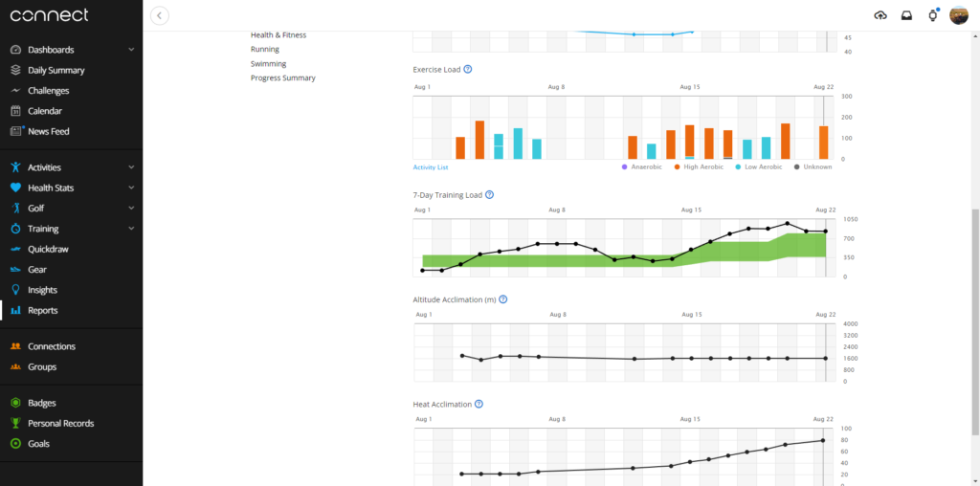The image size is (980, 486).
Task: Open Quickdraw in sidebar
Action: tap(48, 250)
